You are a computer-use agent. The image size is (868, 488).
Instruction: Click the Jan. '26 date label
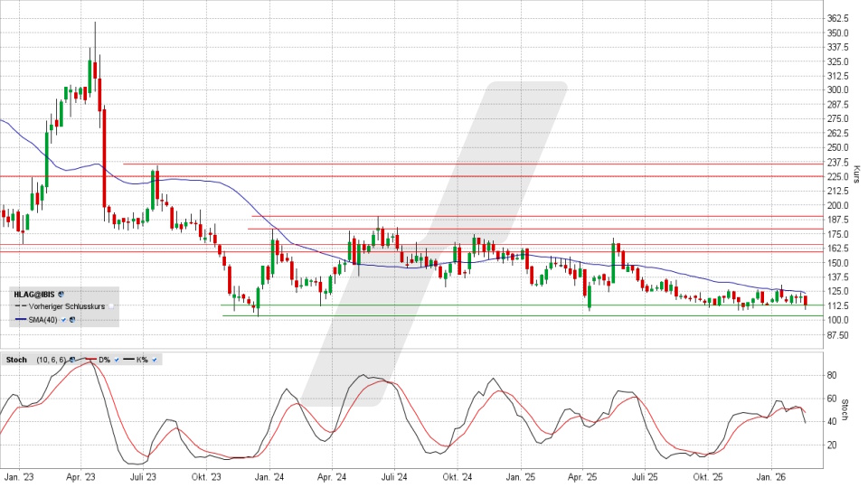click(771, 477)
